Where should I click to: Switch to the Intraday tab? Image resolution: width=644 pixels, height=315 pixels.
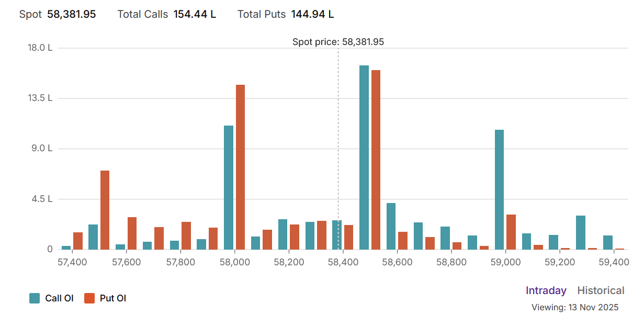coord(546,290)
